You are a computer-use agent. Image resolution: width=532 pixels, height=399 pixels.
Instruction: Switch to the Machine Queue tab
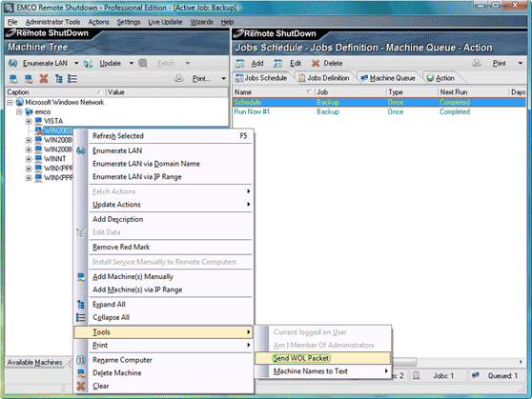pos(388,78)
